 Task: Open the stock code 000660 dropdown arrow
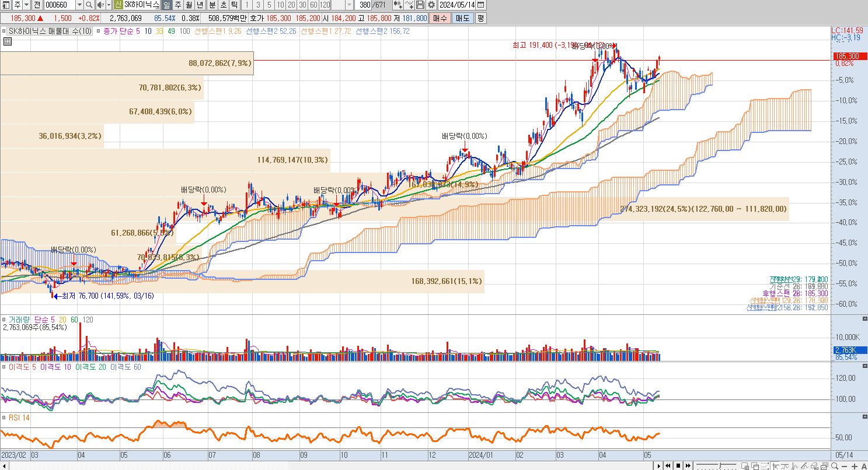click(x=79, y=5)
